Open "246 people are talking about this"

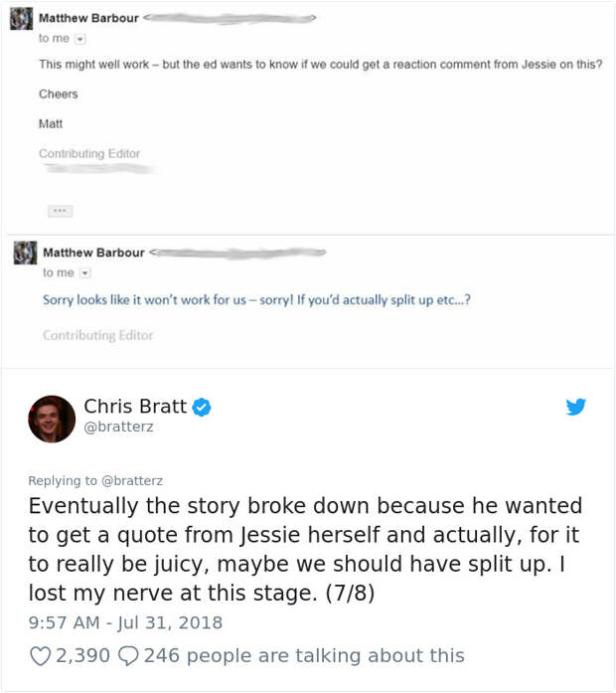coord(303,655)
